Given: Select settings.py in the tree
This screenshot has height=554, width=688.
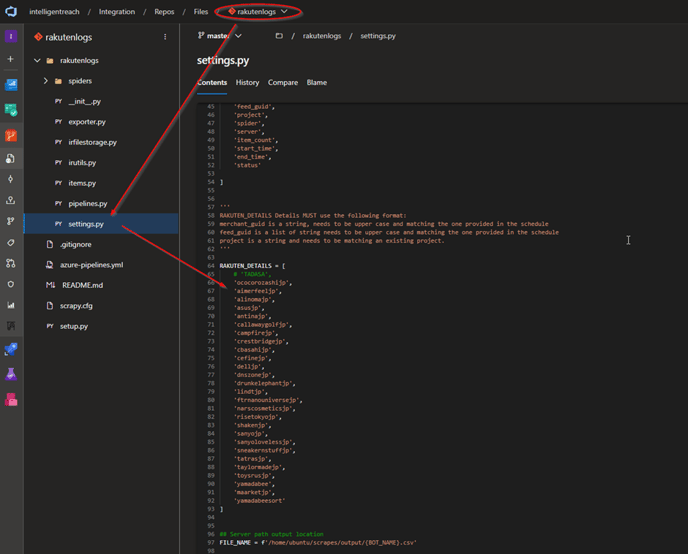Looking at the screenshot, I should [101, 224].
